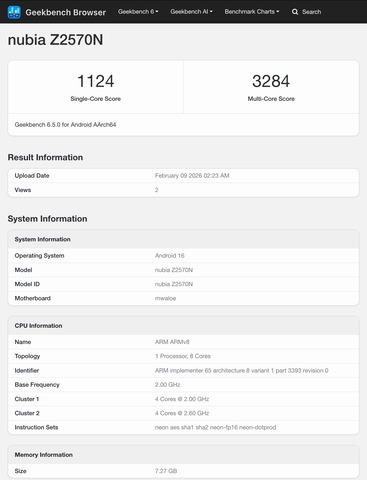Click the System Information section heading
The image size is (367, 480).
point(47,219)
